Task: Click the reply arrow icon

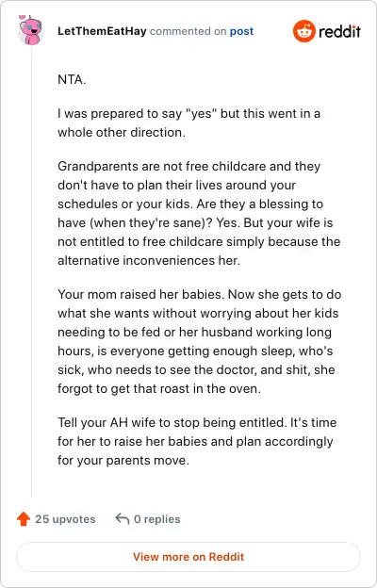Action: [x=123, y=518]
